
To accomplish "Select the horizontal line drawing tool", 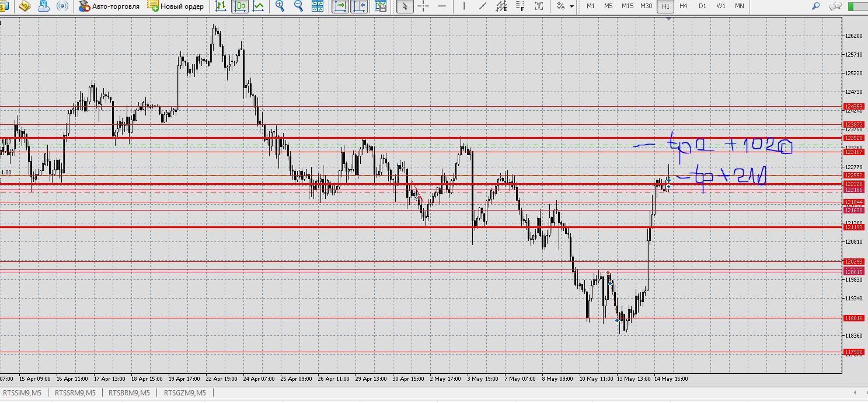I will 443,6.
